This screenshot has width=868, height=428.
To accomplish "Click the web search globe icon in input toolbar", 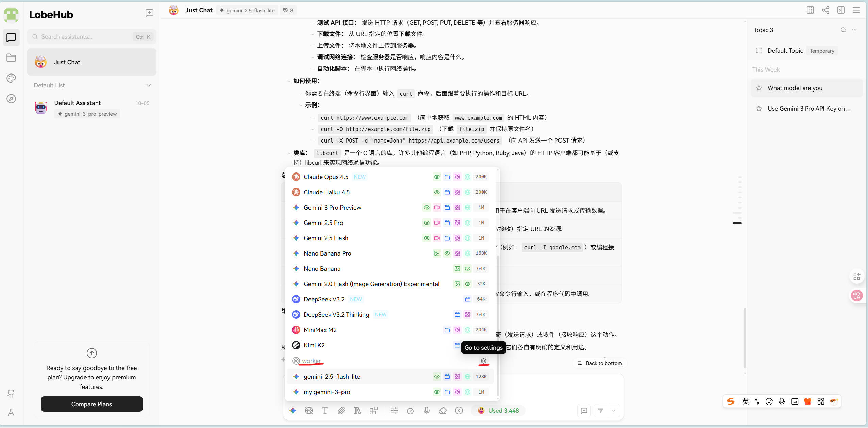I will click(309, 411).
